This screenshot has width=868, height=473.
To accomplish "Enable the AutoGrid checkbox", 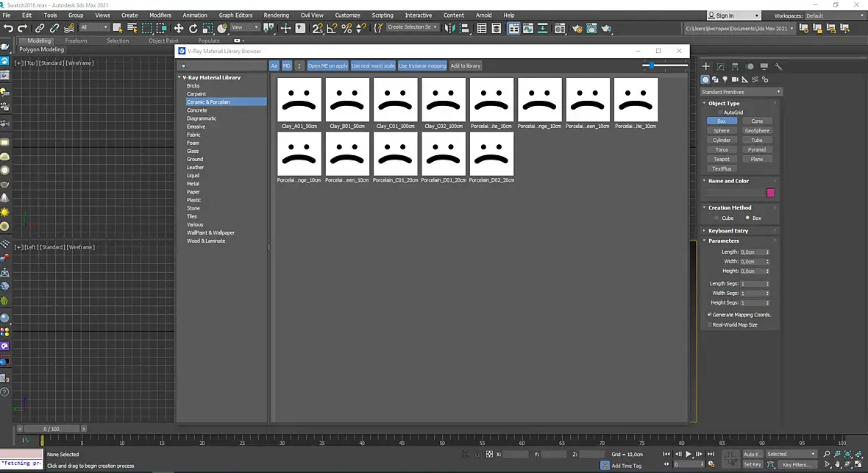I will (x=720, y=113).
